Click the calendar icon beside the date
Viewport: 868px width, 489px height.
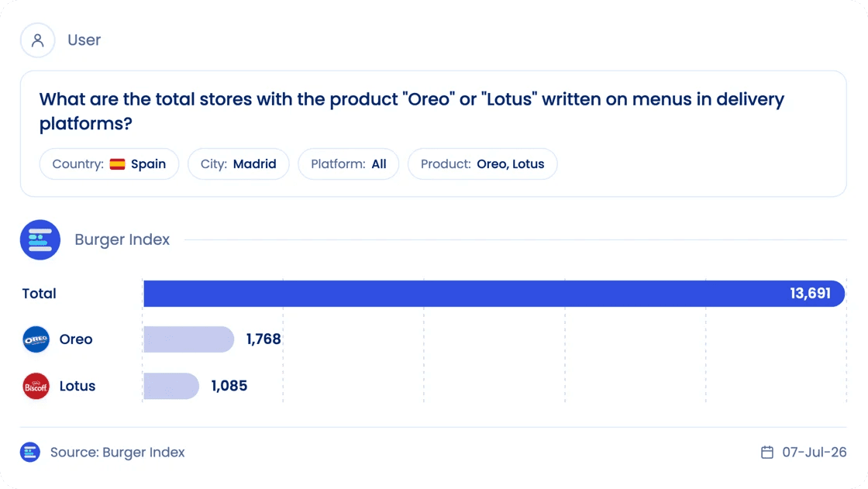[767, 453]
